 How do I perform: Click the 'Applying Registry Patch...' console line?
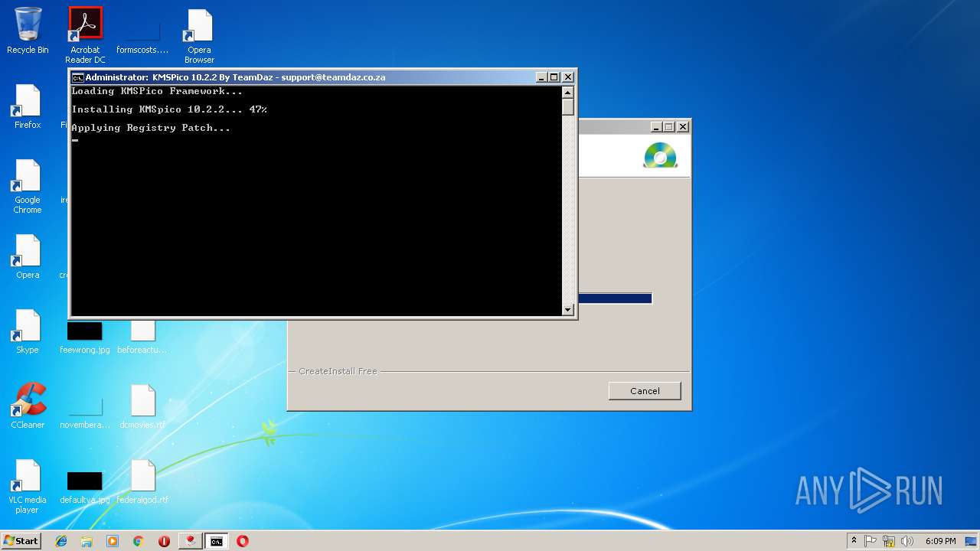click(151, 128)
